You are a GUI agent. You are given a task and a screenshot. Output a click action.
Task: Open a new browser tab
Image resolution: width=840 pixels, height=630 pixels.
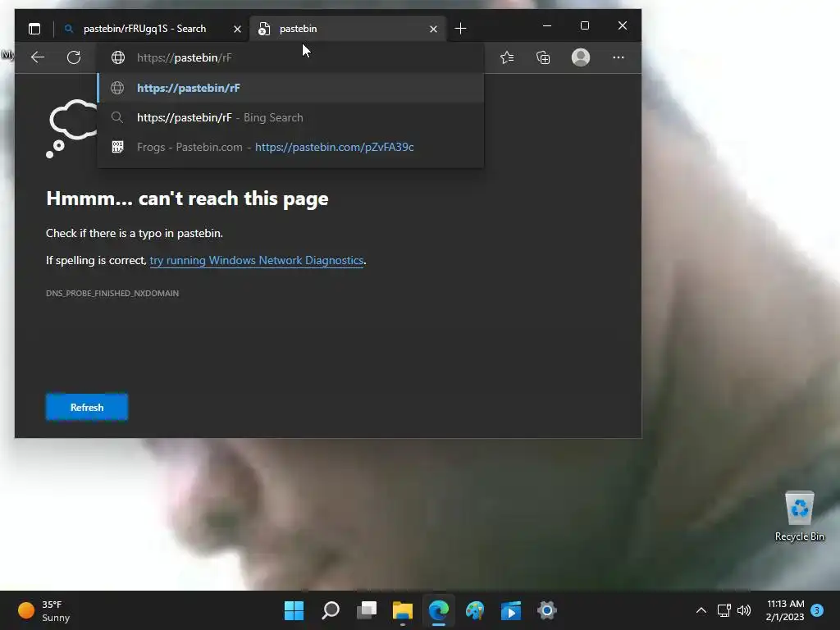[x=461, y=29]
